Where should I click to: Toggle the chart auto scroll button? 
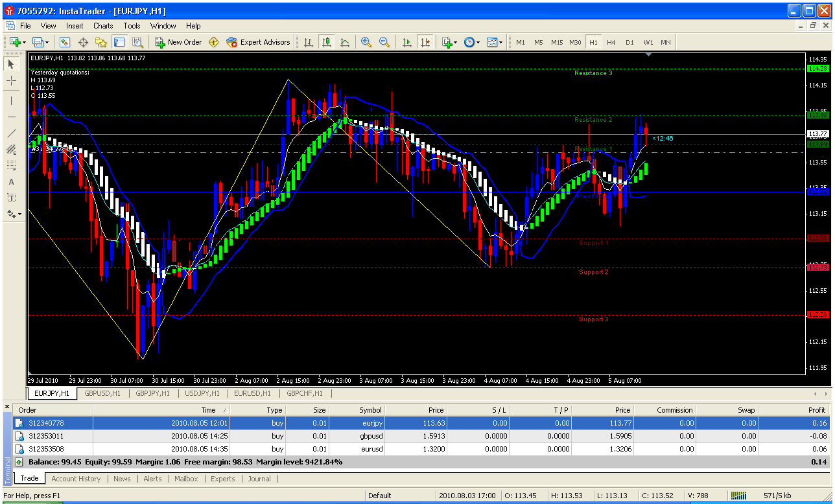click(x=407, y=42)
